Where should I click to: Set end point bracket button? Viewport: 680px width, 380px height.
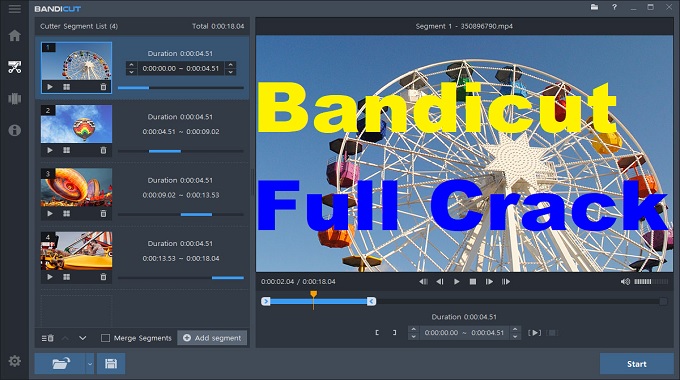pyautogui.click(x=394, y=333)
